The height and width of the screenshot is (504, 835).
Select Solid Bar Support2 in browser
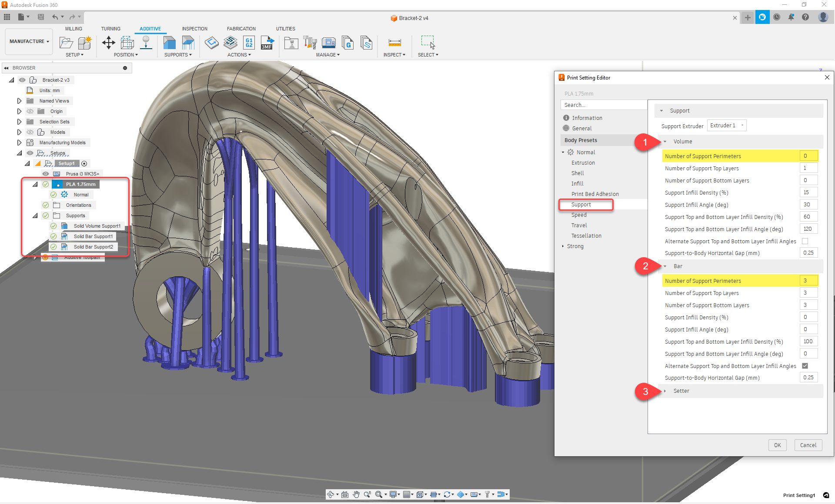93,247
